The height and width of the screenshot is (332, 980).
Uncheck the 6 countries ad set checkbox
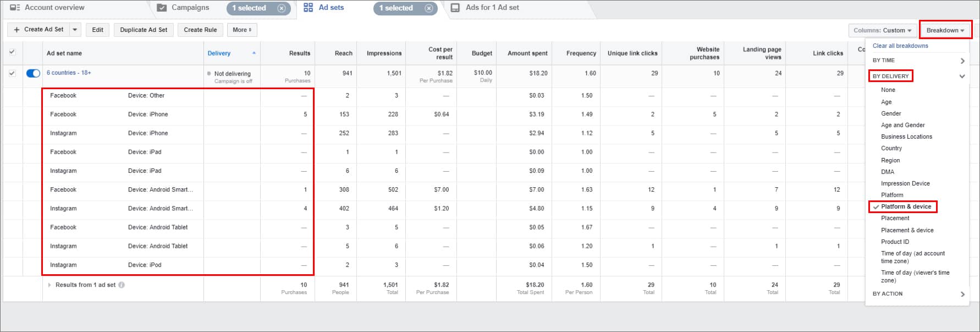(x=12, y=73)
